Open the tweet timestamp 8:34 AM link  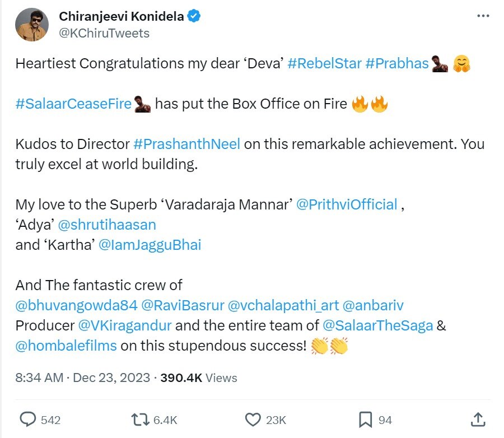[x=39, y=378]
